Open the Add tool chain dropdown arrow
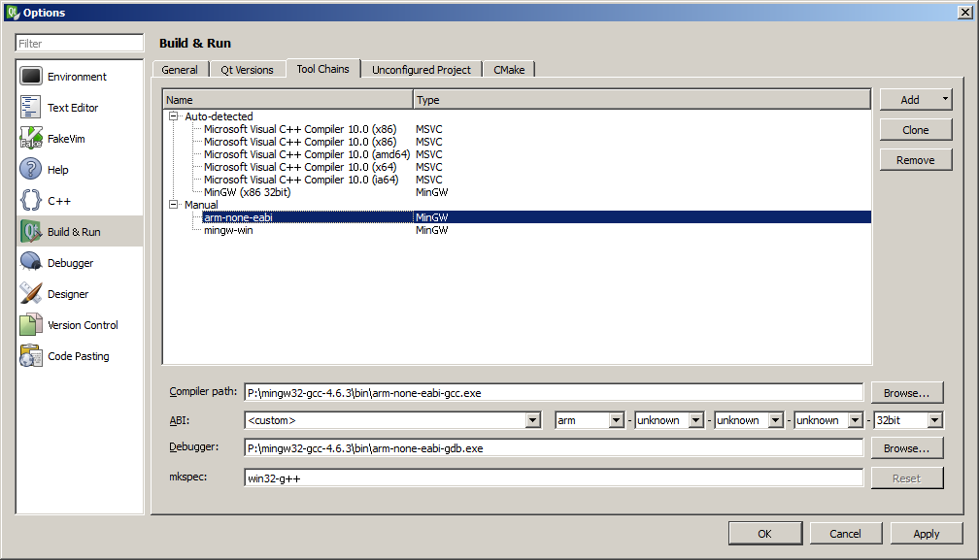This screenshot has height=560, width=979. [945, 99]
